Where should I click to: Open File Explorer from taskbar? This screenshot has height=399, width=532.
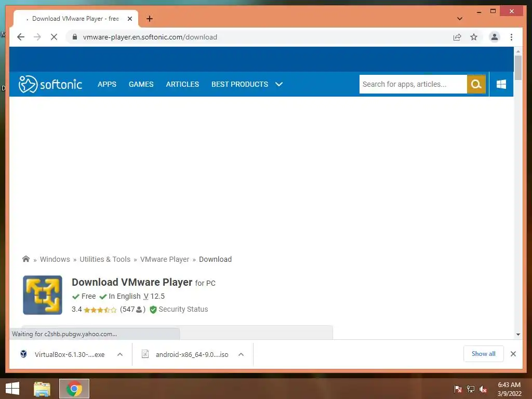[x=42, y=389]
